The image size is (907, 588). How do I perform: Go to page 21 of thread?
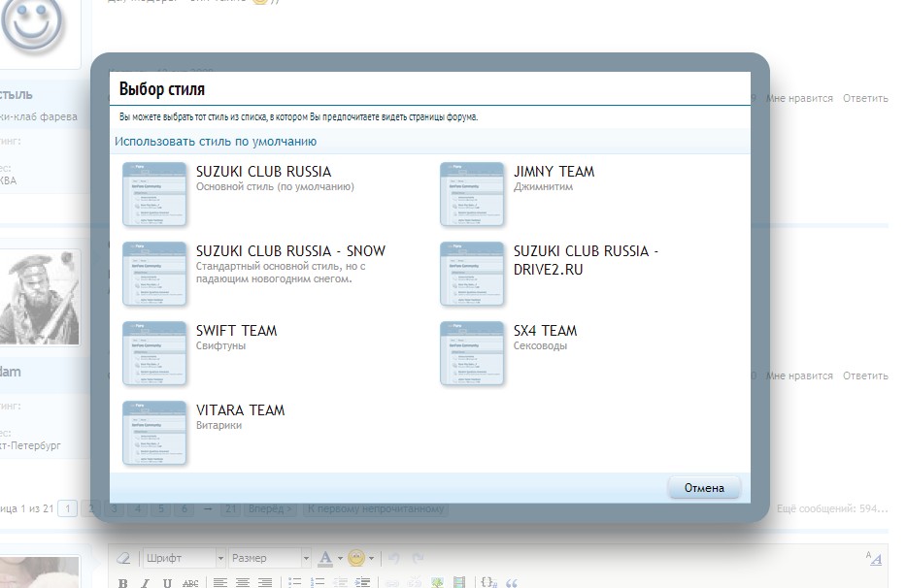230,508
